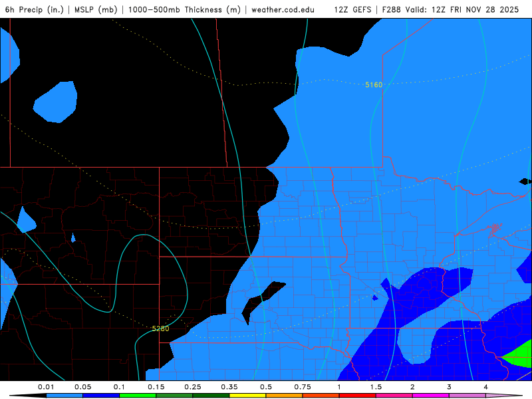
Task: Click the 5280 thickness contour label
Action: point(160,329)
